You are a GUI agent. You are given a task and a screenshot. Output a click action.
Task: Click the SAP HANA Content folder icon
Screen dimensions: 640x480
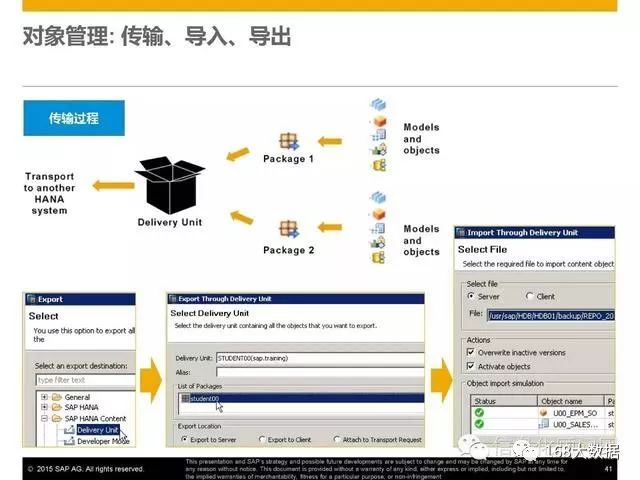pos(57,418)
